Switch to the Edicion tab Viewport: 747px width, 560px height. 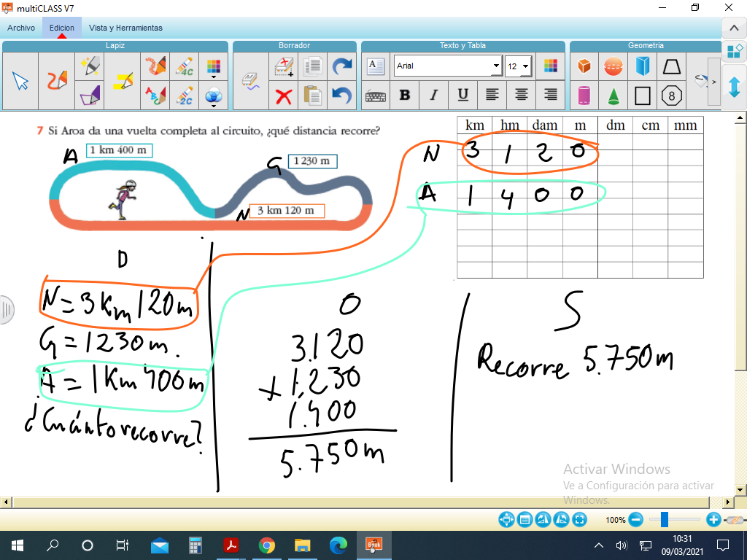(x=62, y=28)
